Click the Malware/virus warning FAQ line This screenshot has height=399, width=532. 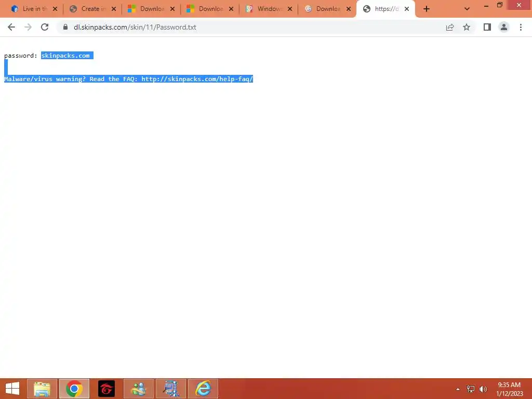tap(129, 79)
